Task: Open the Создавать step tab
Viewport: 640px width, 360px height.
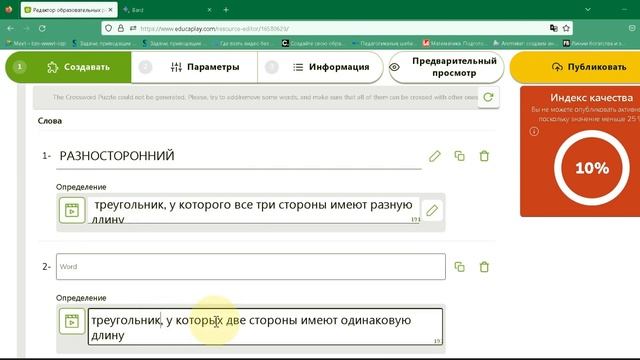Action: tap(68, 67)
